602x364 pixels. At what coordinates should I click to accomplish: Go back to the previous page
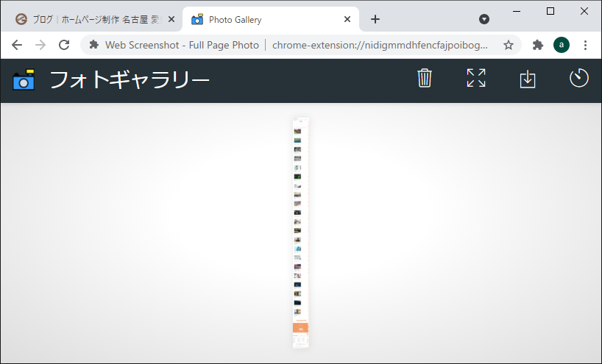coord(17,45)
